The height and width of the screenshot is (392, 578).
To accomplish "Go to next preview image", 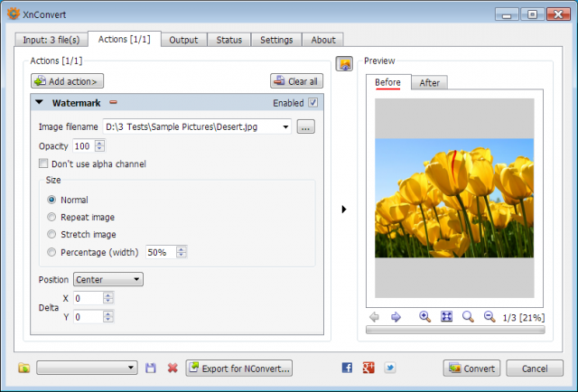I will click(x=396, y=317).
